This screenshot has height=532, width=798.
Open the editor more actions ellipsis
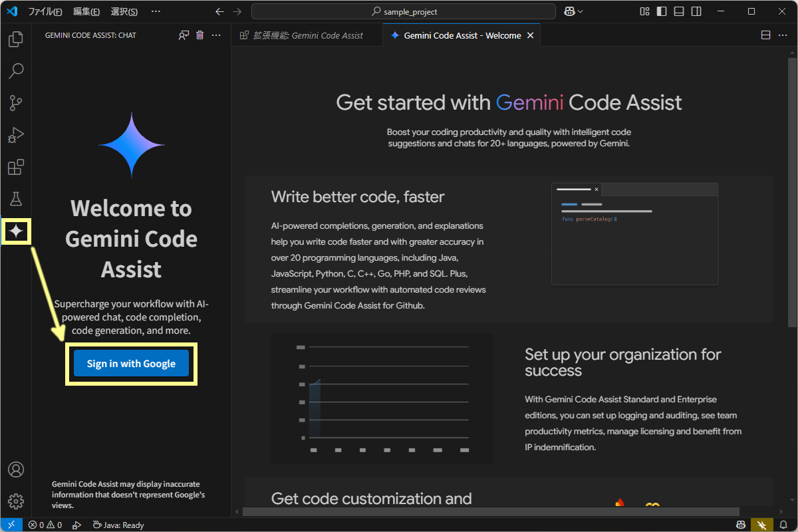click(783, 35)
